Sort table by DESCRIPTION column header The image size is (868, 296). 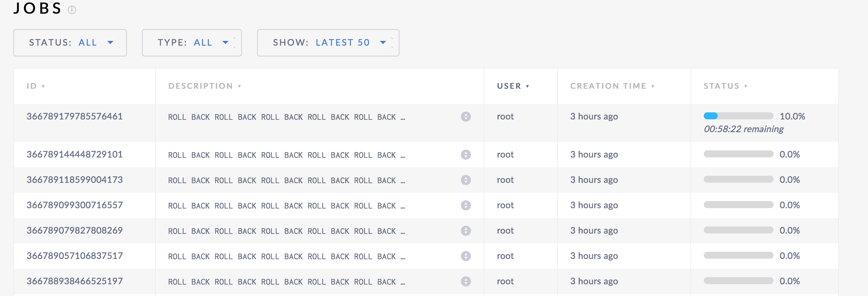(x=205, y=86)
